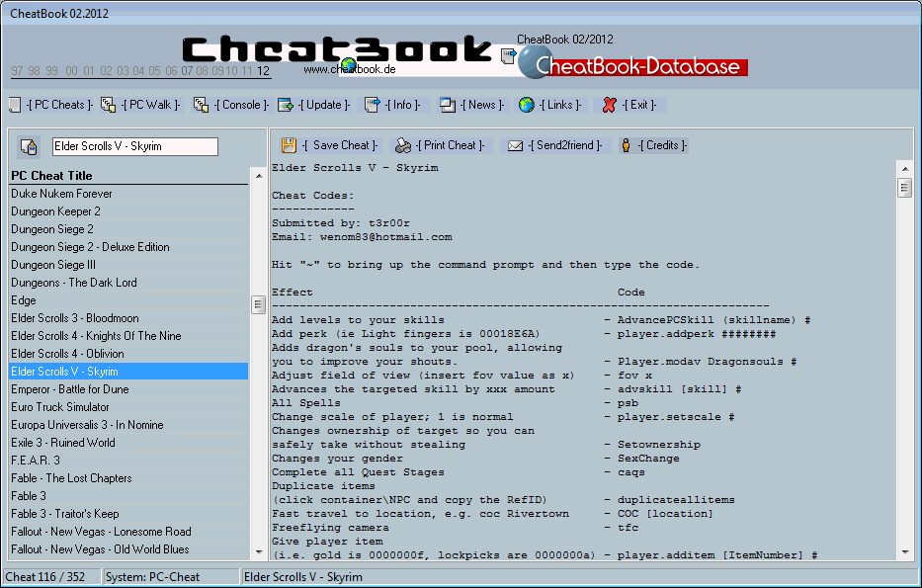Select Dungeons - The Dark Lord

click(x=128, y=283)
